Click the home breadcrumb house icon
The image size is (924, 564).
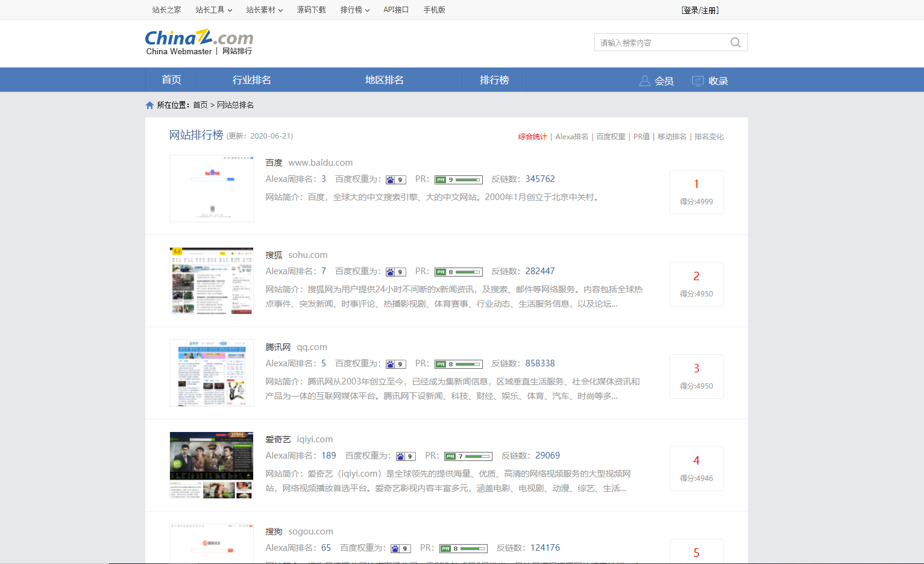point(149,105)
